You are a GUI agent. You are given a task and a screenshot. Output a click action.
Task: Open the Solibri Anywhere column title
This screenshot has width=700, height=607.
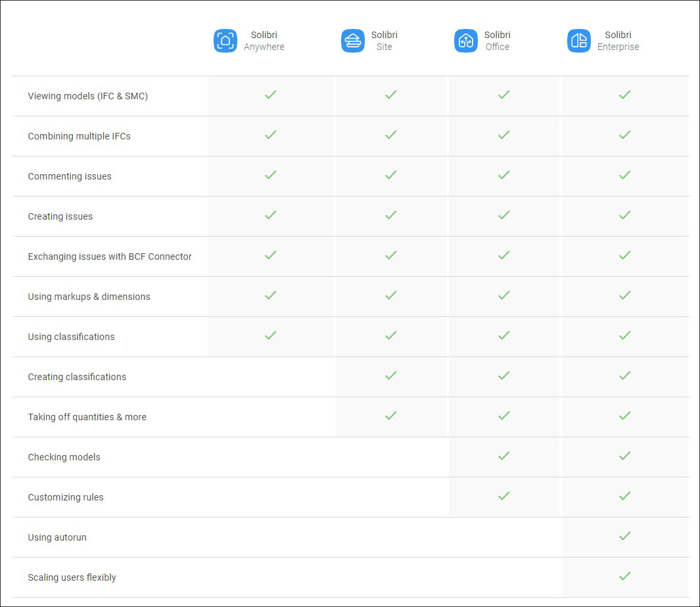pos(264,41)
